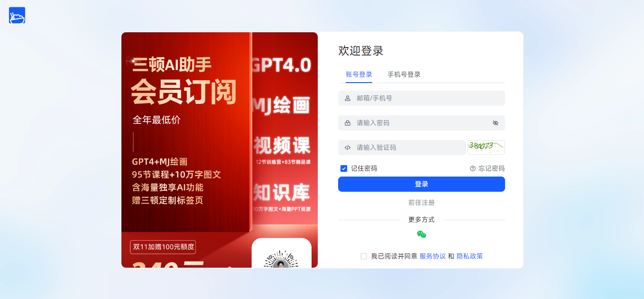This screenshot has width=644, height=299.
Task: Click the GPT4+MJ绘画 feature line
Action: pyautogui.click(x=160, y=162)
